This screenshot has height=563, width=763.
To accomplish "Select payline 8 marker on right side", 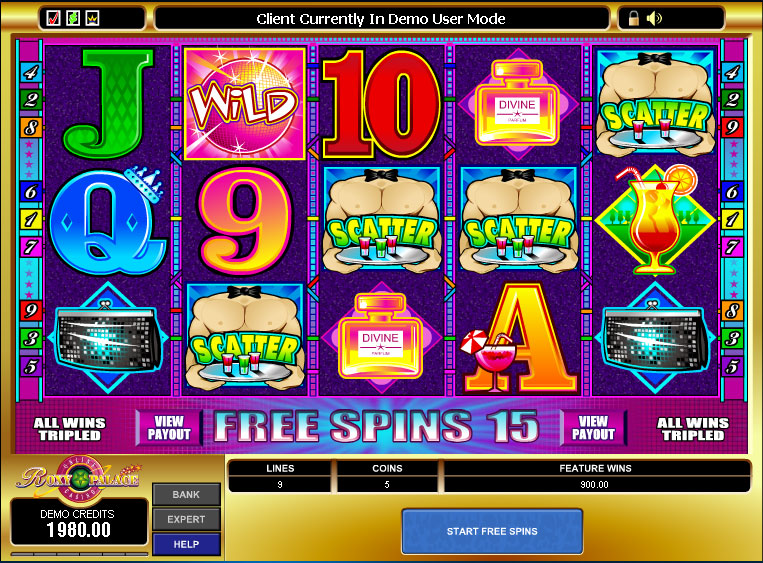I will [732, 310].
